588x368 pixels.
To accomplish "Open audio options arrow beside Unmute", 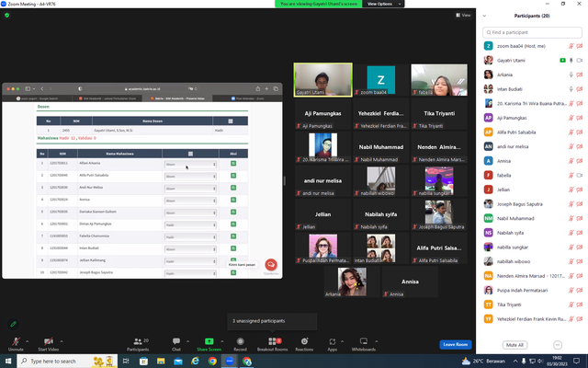I will [27, 341].
